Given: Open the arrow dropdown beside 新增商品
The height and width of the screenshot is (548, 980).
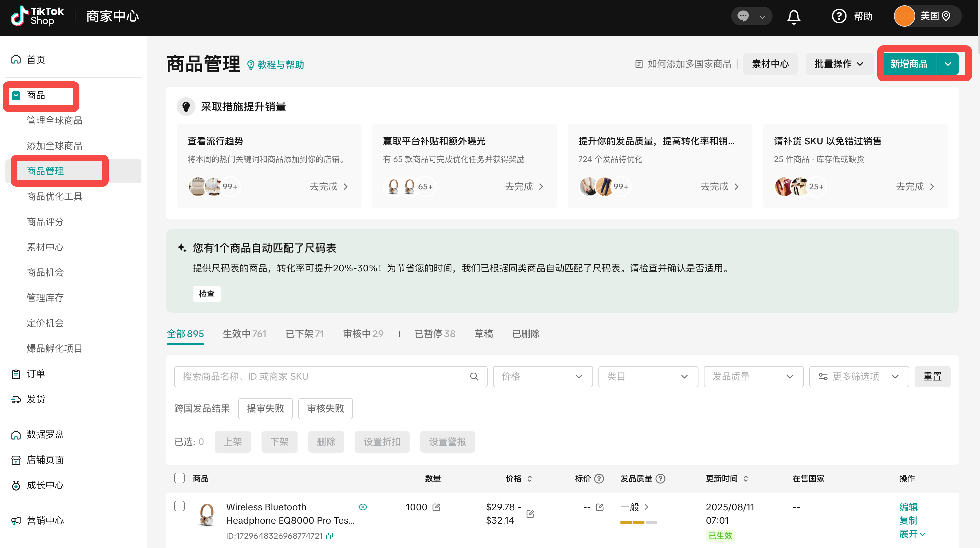Looking at the screenshot, I should pos(948,64).
